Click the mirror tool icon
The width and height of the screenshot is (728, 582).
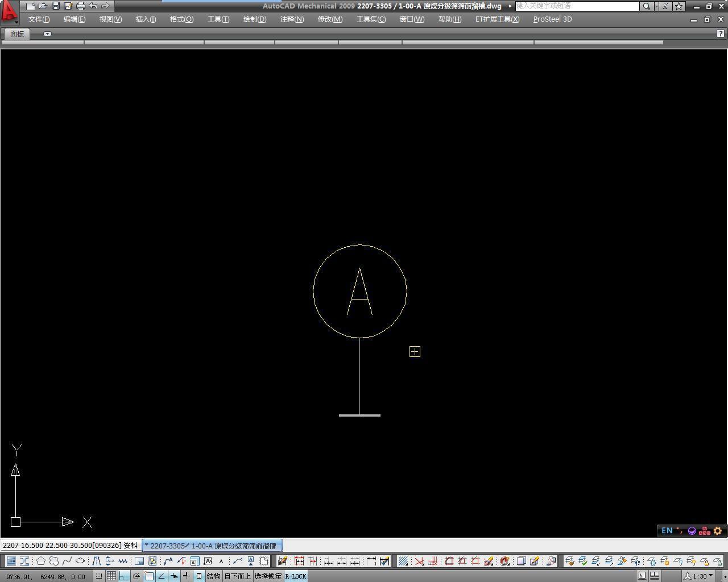[97, 561]
